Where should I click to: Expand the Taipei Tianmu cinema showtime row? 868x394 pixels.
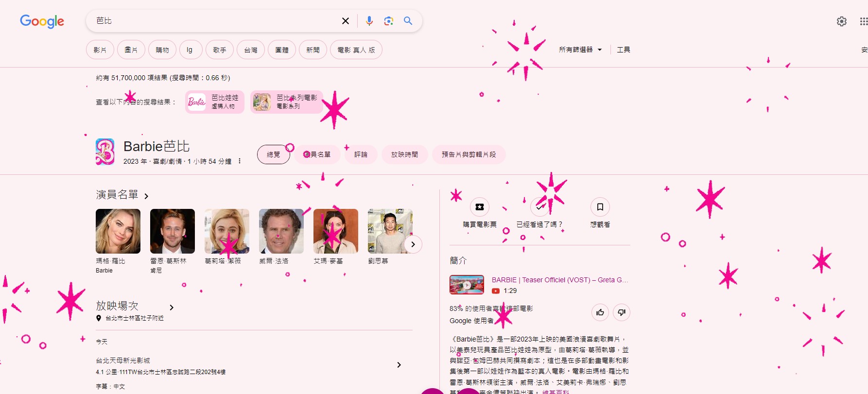(399, 365)
